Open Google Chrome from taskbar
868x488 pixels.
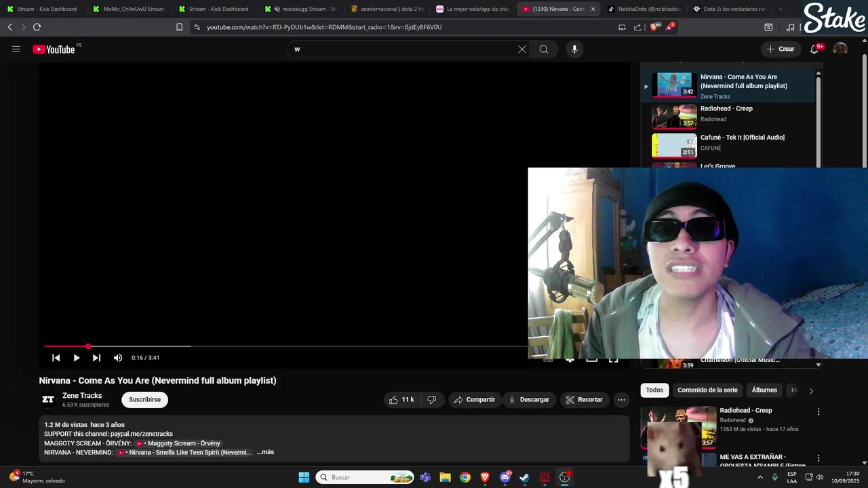(x=465, y=477)
